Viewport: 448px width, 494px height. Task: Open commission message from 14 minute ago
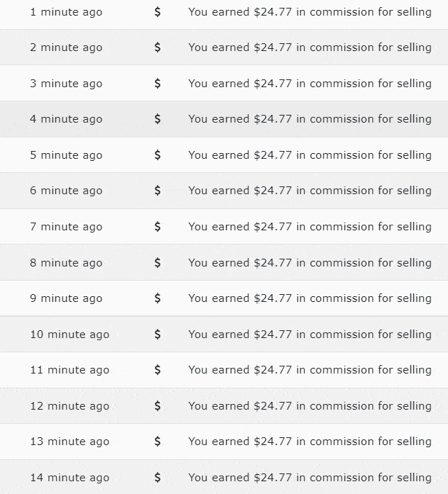310,478
